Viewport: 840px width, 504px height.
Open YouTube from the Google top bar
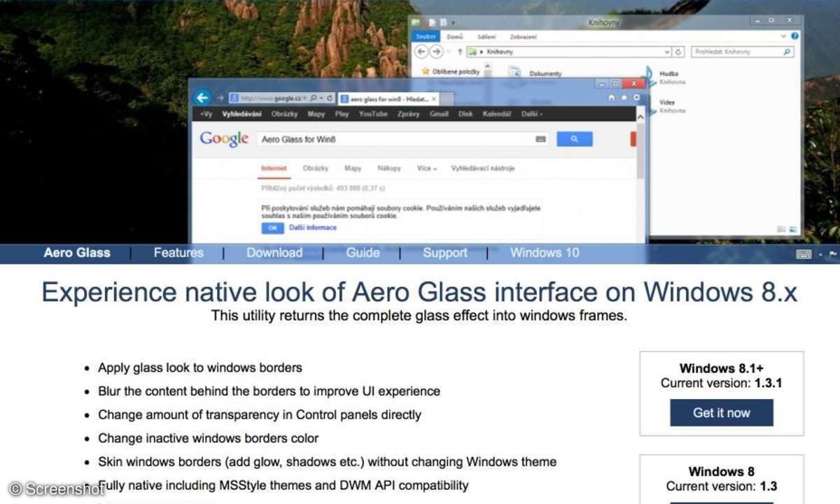tap(373, 114)
